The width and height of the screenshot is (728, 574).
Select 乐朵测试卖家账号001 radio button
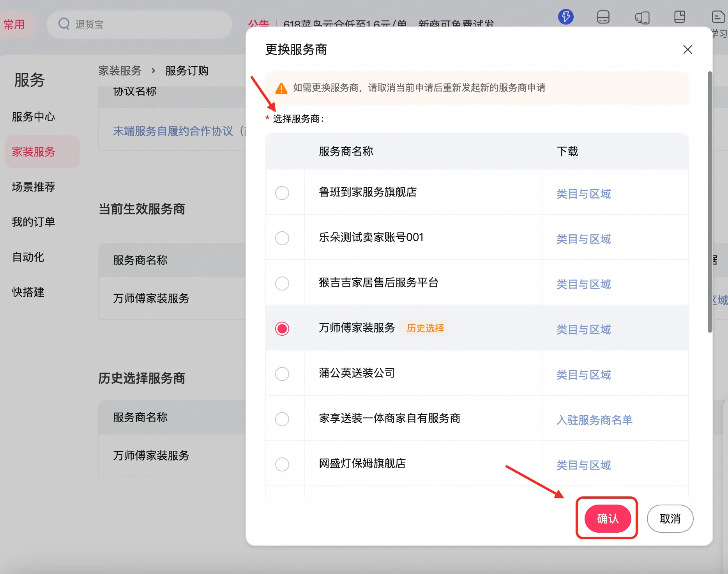point(282,238)
